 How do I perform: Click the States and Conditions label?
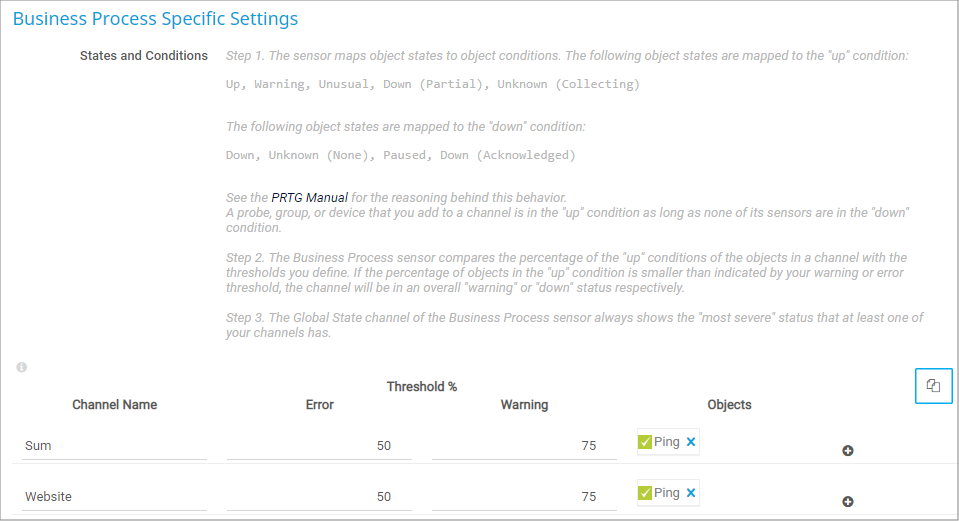pos(144,56)
